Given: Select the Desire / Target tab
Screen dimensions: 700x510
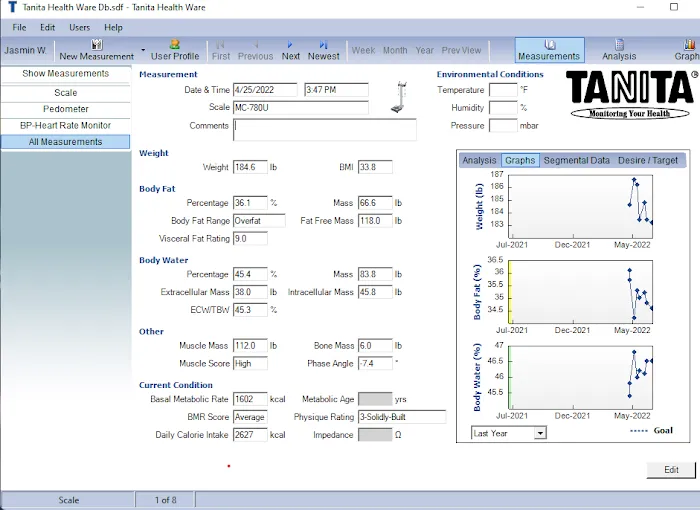Looking at the screenshot, I should coord(648,160).
